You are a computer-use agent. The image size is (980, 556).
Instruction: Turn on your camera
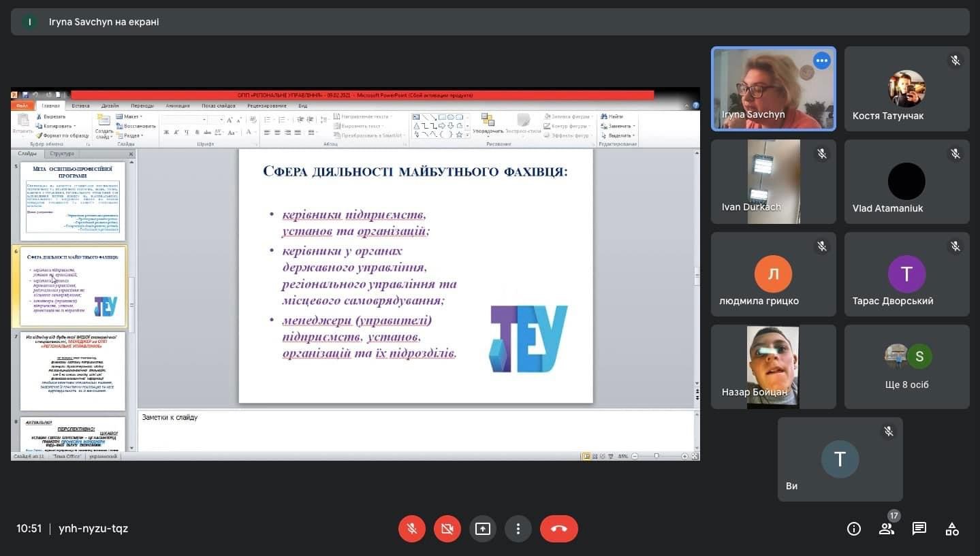click(x=447, y=529)
